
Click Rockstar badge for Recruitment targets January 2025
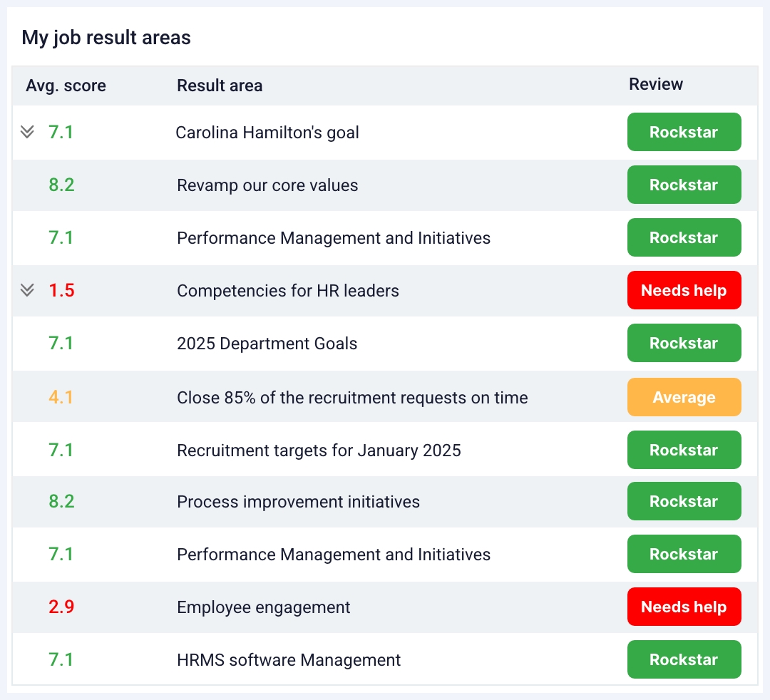[684, 450]
